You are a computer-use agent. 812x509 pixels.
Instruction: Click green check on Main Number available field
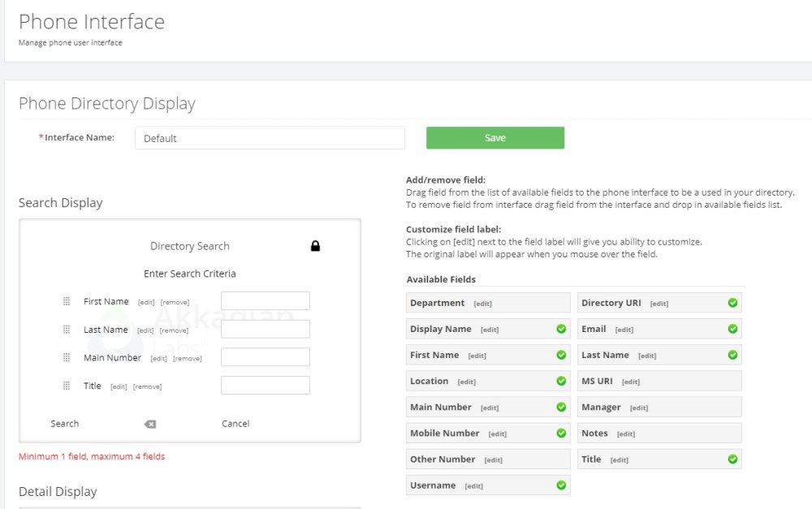pos(561,407)
